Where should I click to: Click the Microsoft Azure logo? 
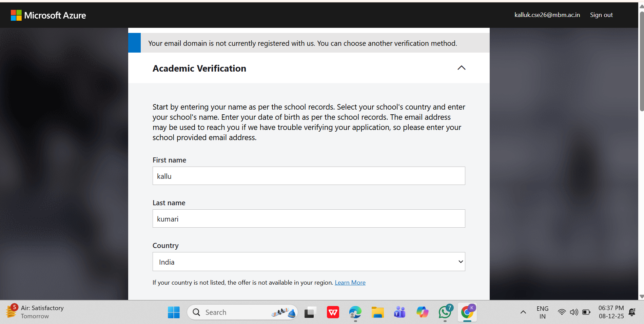pyautogui.click(x=48, y=15)
